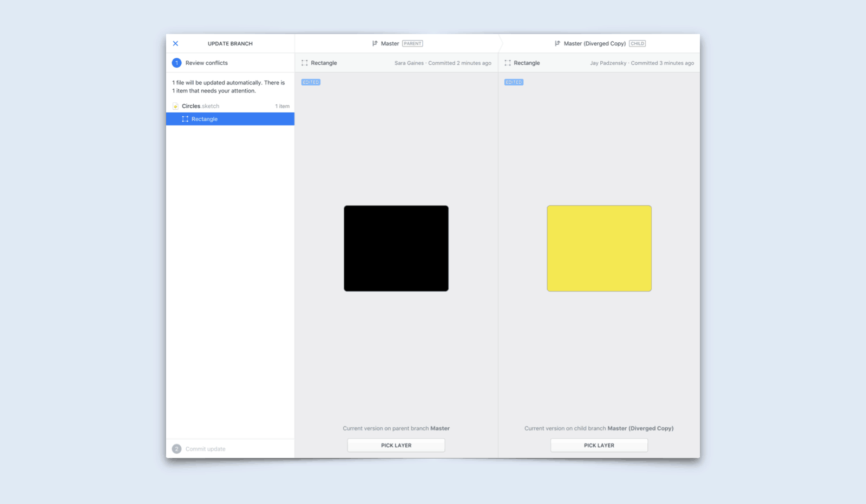The height and width of the screenshot is (504, 866).
Task: Click Rectangle label in child pane header
Action: 527,63
